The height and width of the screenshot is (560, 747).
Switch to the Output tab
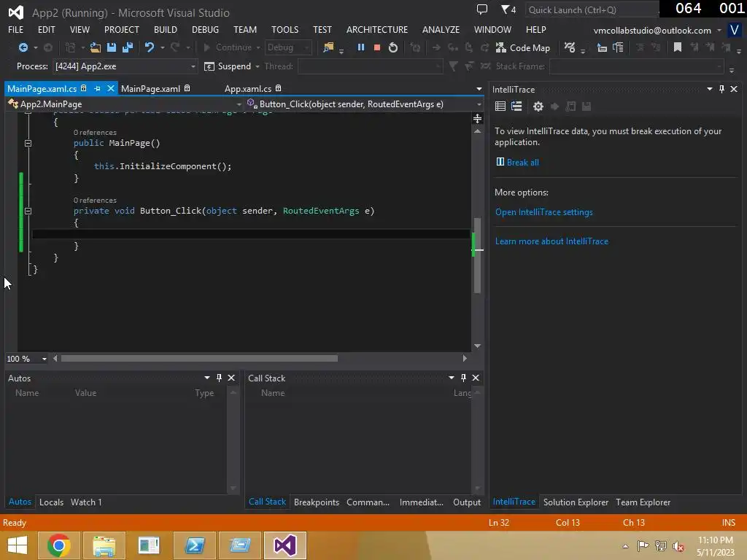[467, 502]
